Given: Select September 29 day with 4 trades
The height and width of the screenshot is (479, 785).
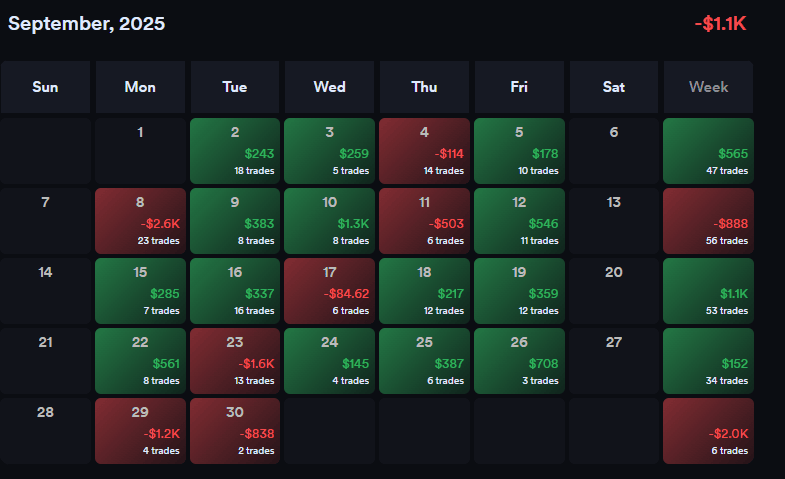Looking at the screenshot, I should 140,431.
